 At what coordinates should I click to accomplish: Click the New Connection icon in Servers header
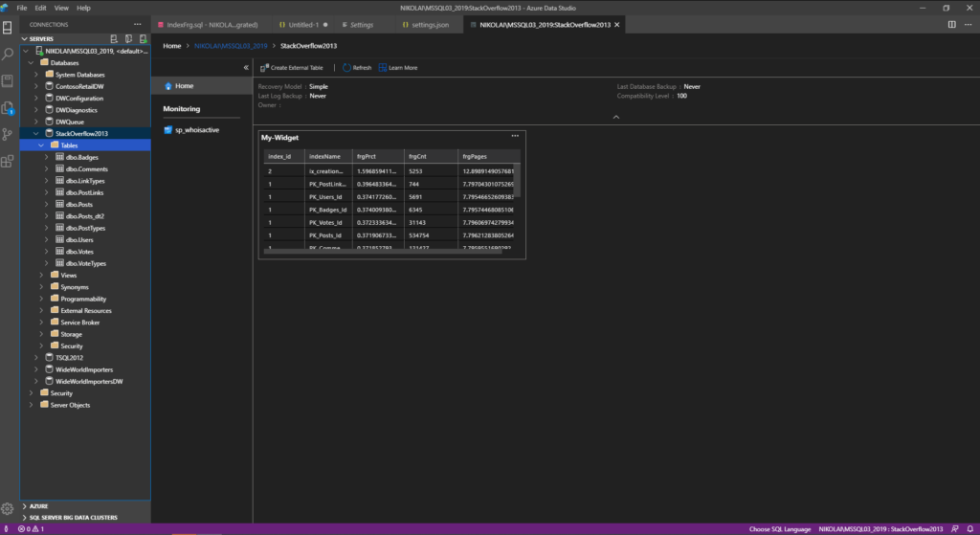click(x=114, y=38)
